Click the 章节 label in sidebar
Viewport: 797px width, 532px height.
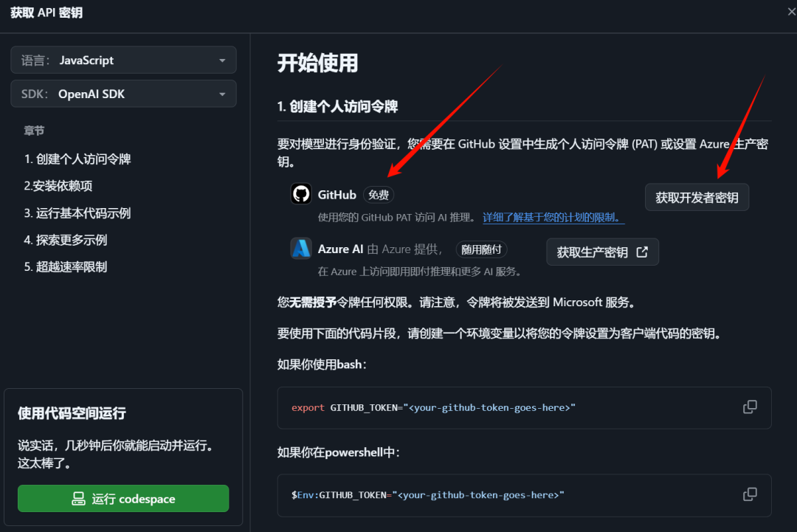(34, 131)
